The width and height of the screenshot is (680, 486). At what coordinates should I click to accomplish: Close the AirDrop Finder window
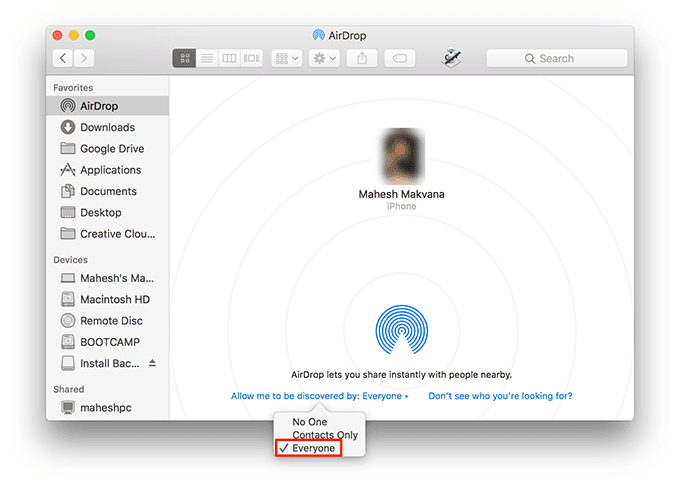click(57, 35)
